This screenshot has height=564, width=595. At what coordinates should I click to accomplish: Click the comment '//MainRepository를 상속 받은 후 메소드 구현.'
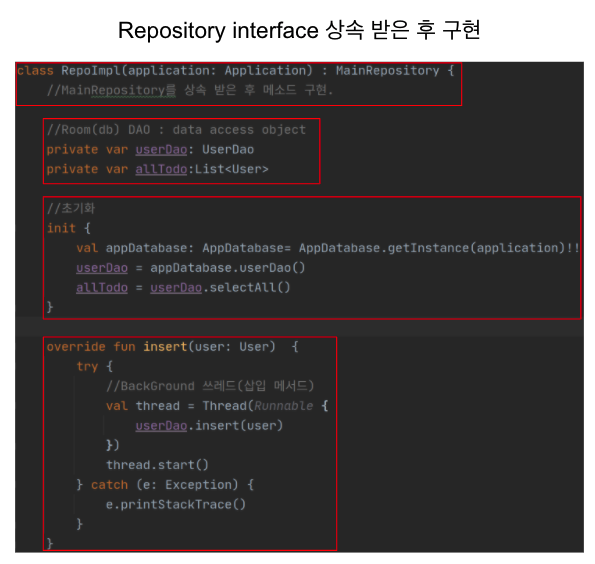pos(189,90)
